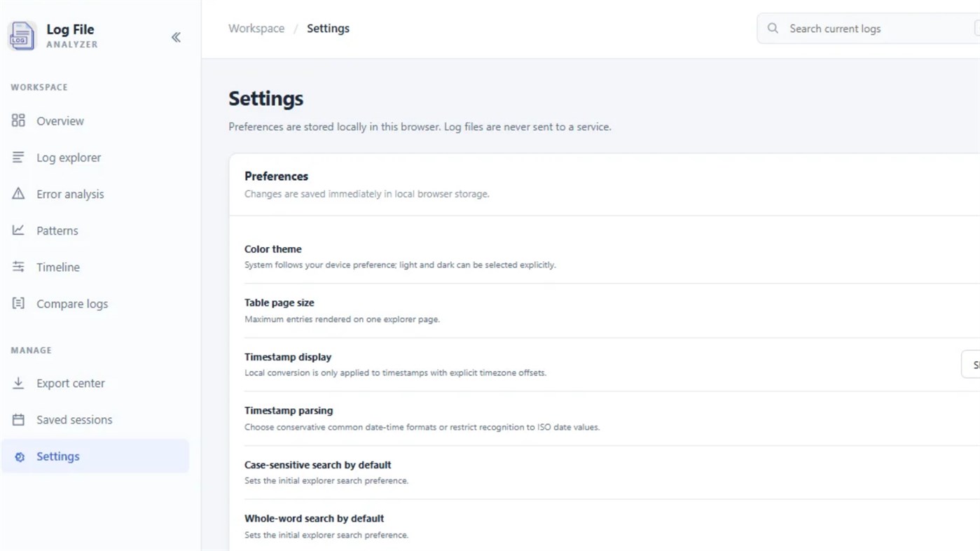Click the Saved sessions calendar icon
The width and height of the screenshot is (980, 551).
click(x=18, y=419)
